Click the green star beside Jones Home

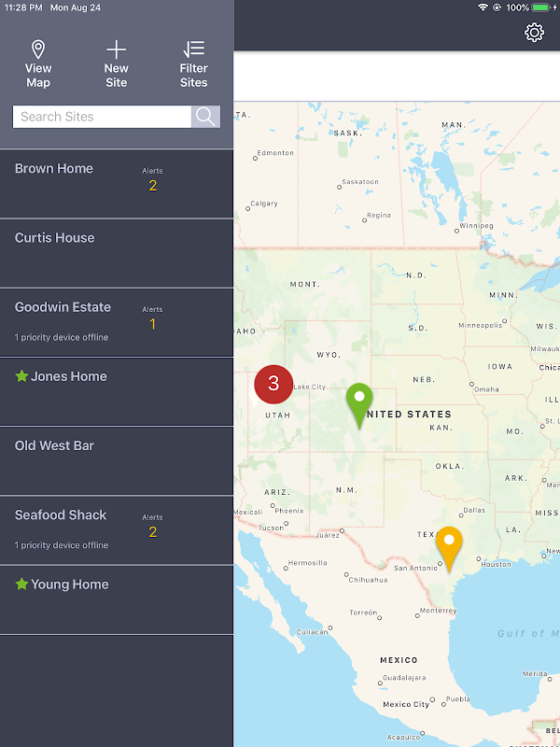point(21,376)
